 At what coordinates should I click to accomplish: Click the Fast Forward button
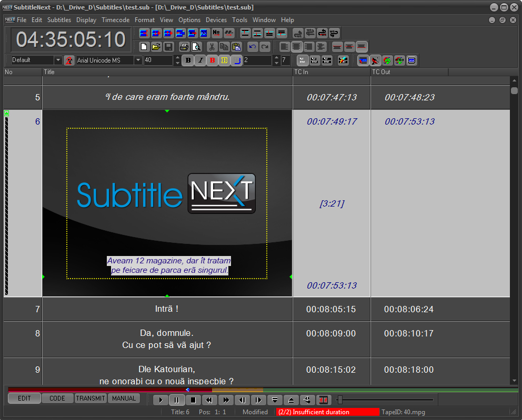(x=226, y=399)
